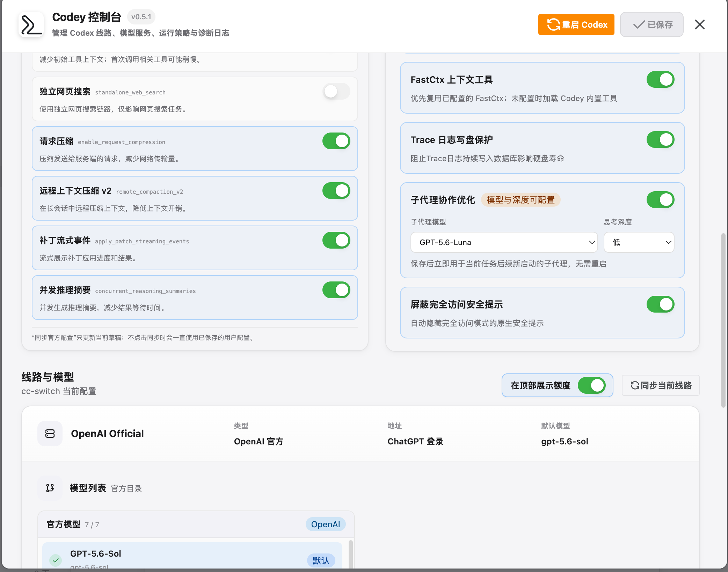Click the 官方目录 label
This screenshot has width=728, height=572.
[126, 488]
